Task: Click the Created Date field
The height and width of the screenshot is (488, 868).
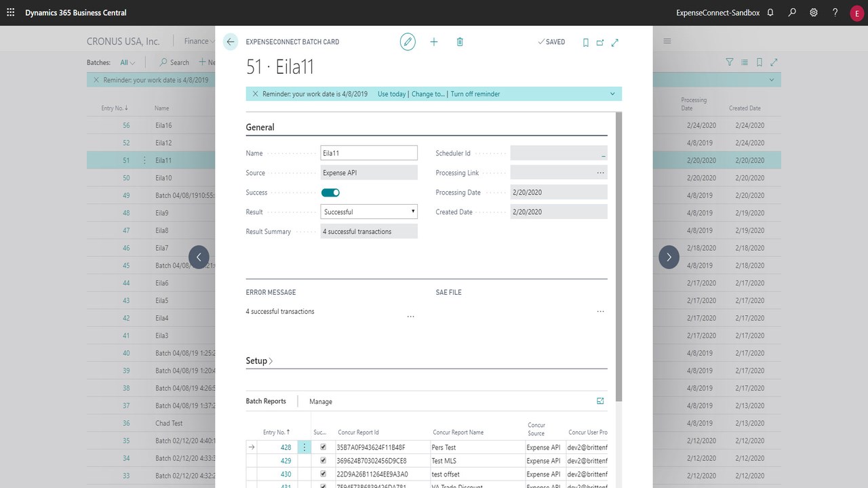Action: click(x=559, y=212)
